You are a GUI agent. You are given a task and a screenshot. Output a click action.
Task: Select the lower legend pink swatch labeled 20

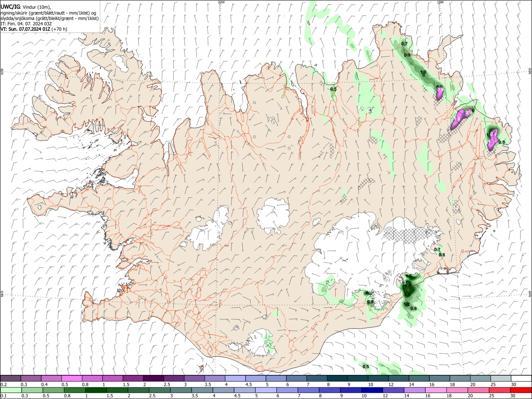(x=478, y=390)
